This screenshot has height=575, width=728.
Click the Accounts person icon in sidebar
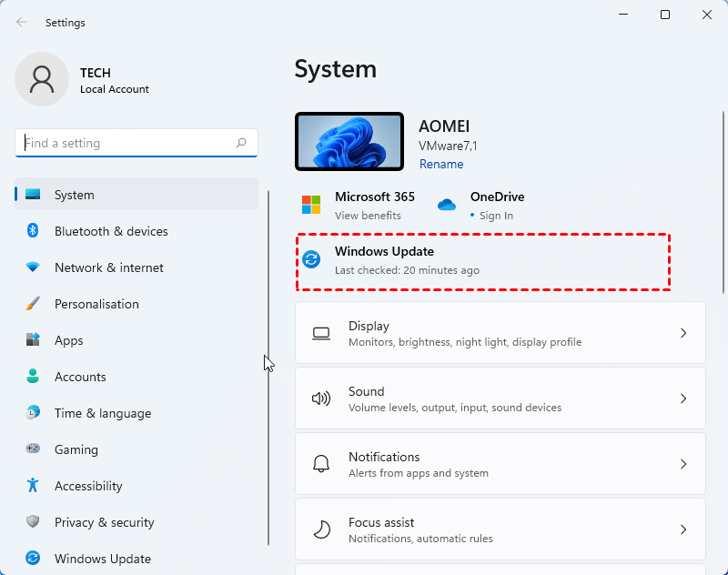[33, 376]
